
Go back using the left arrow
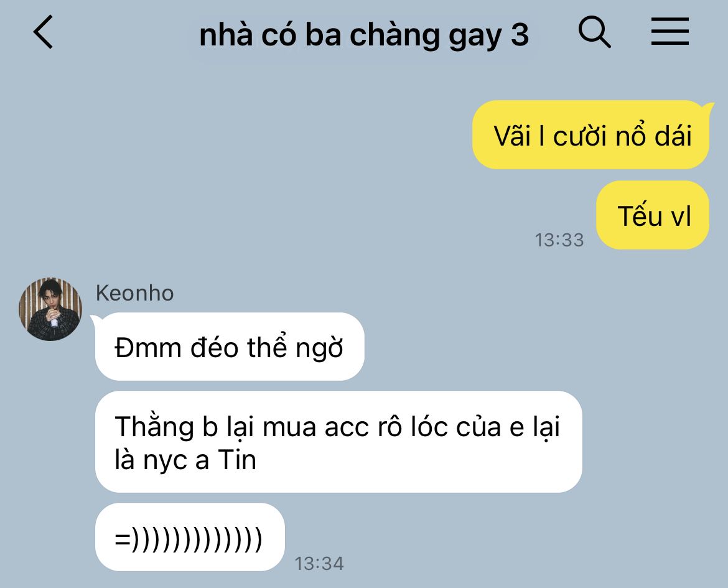click(43, 32)
